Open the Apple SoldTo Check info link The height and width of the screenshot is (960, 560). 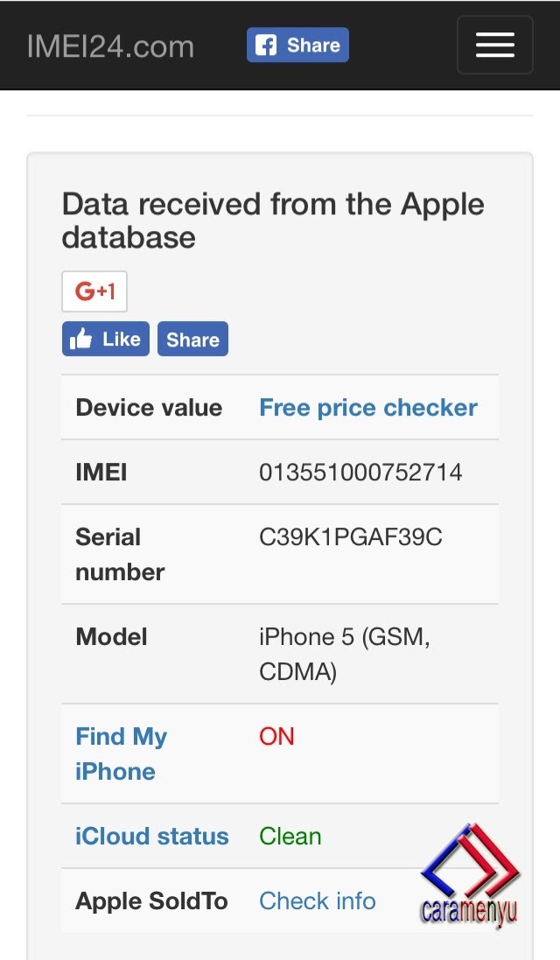tap(318, 900)
